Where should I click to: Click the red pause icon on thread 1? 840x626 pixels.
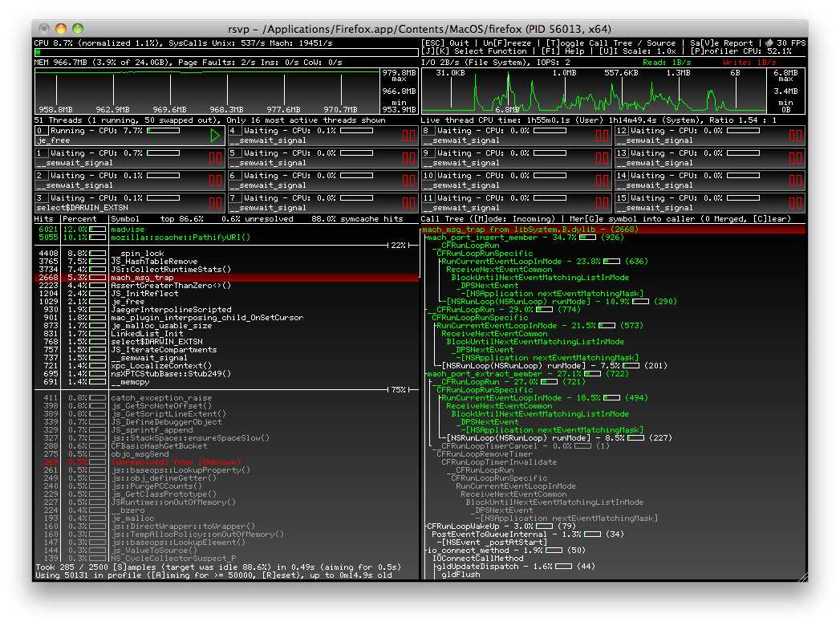(215, 158)
